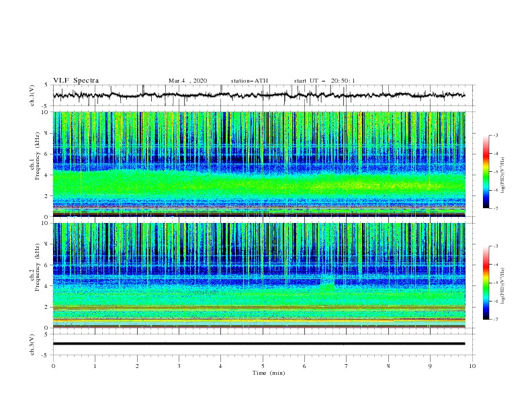Click time axis tick label "4"
The height and width of the screenshot is (411, 532).
click(220, 366)
